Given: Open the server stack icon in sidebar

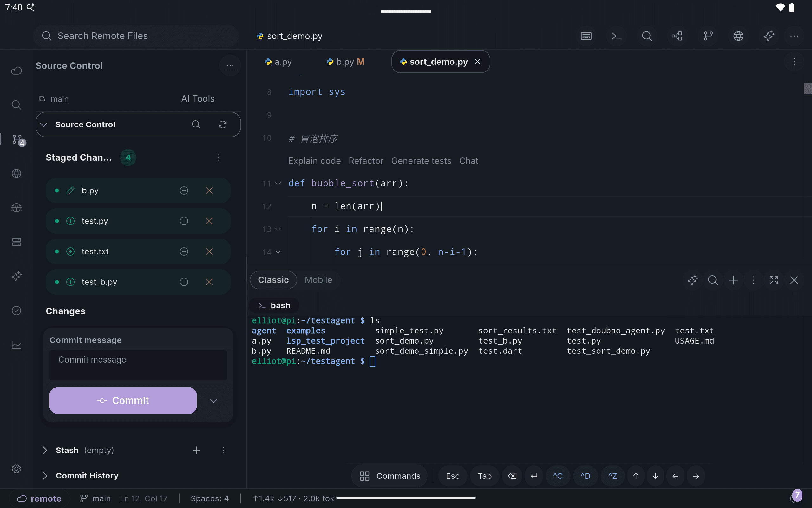Looking at the screenshot, I should click(16, 242).
